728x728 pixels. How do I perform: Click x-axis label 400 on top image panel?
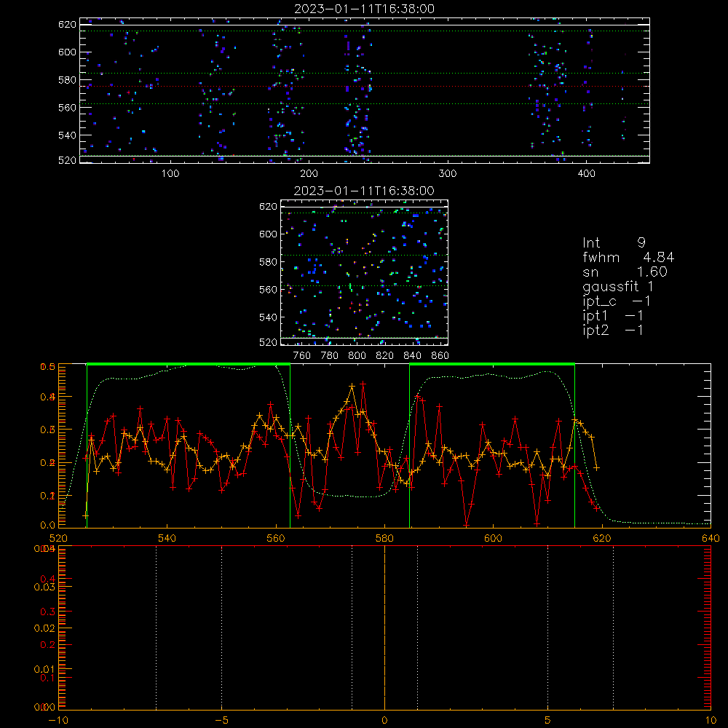coord(586,174)
